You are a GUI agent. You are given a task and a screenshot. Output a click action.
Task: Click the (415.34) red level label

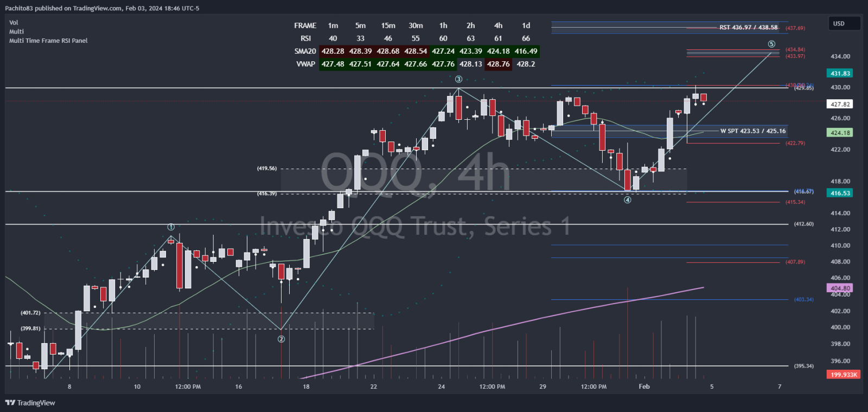click(795, 202)
